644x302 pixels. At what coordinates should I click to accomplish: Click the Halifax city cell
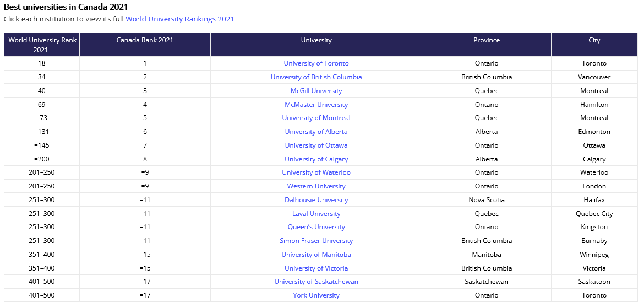pos(594,200)
